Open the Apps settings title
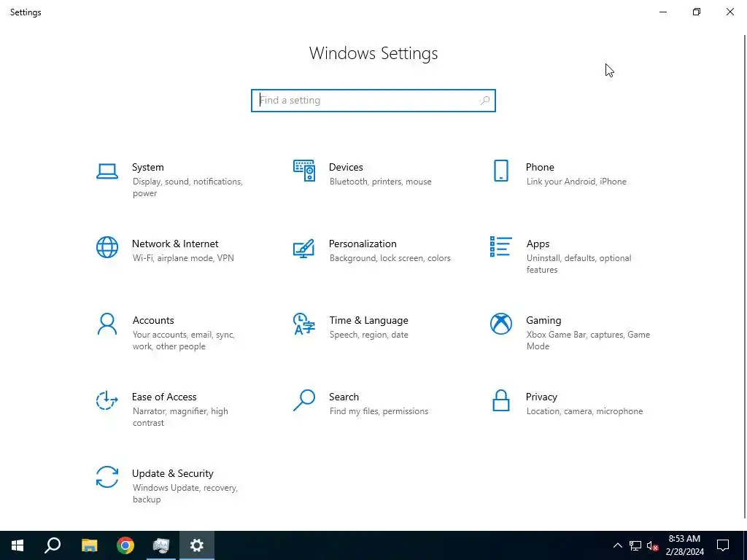 538,244
